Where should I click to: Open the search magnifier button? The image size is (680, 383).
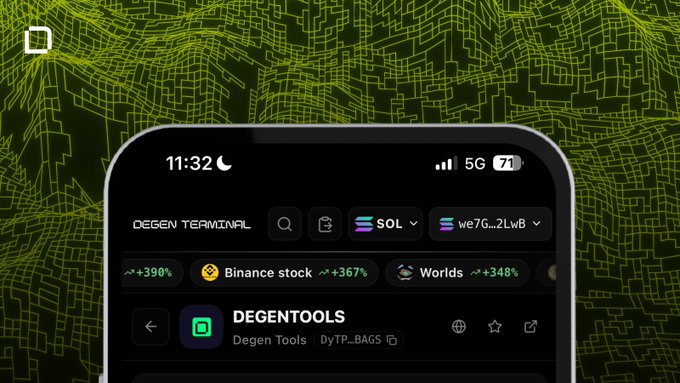pos(285,224)
